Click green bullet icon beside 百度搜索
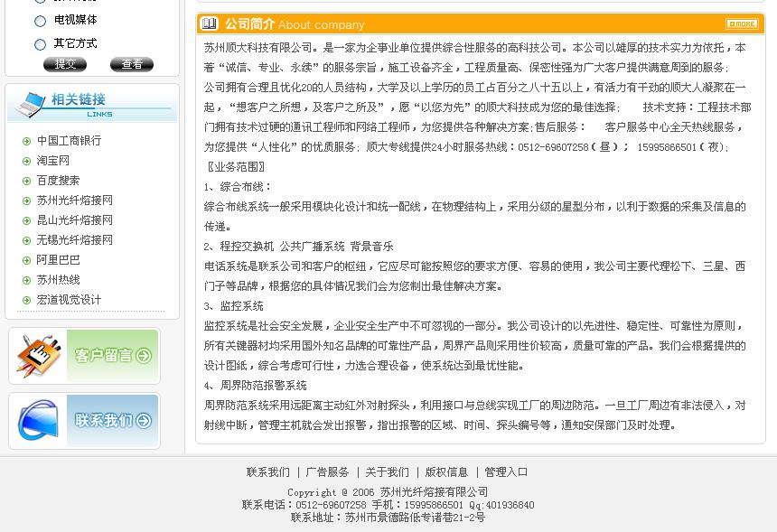777x532 pixels. click(27, 182)
